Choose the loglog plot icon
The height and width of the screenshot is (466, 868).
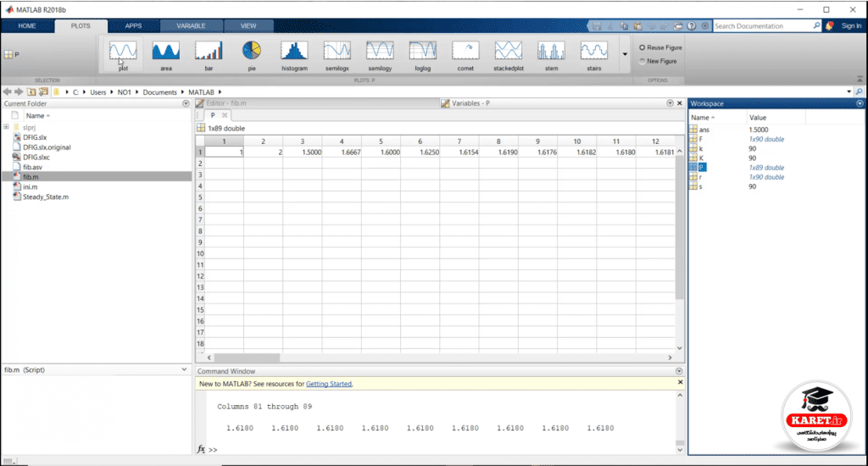pos(422,55)
